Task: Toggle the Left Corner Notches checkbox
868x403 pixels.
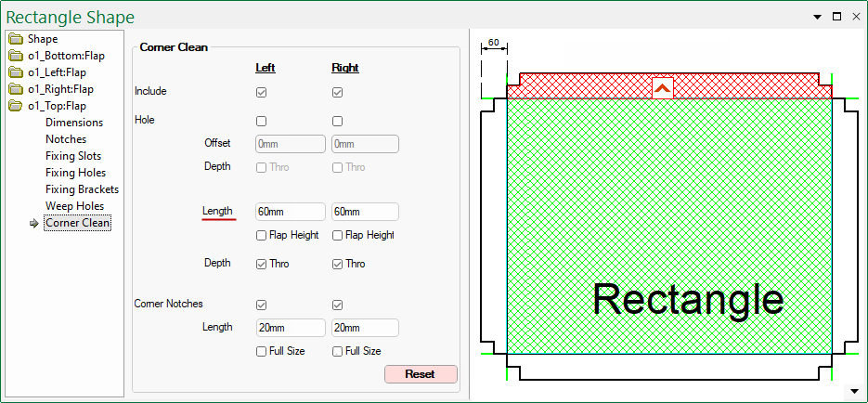Action: click(261, 305)
